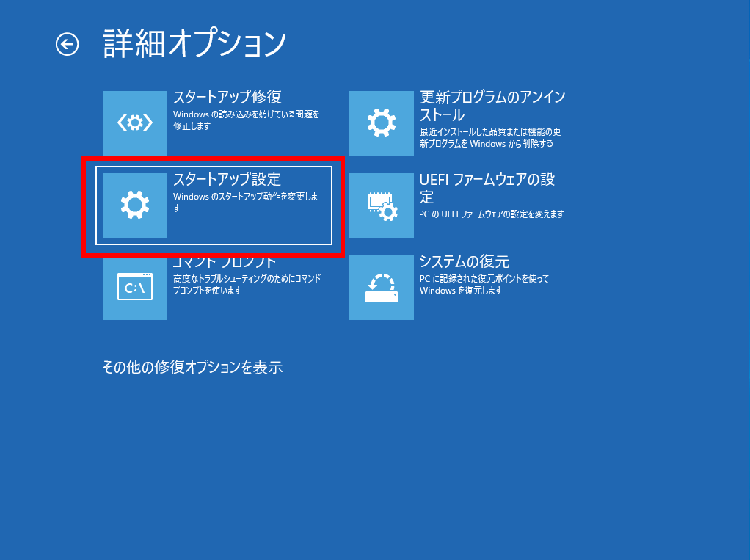
Task: Click text 最近インストールした品質または機能の更
Action: pyautogui.click(x=490, y=132)
